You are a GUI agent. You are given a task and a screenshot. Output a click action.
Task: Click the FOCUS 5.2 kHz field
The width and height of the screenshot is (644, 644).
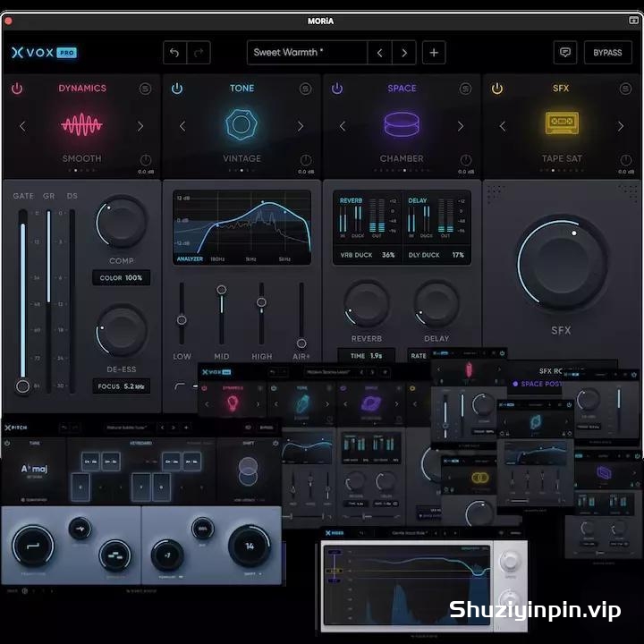(121, 386)
